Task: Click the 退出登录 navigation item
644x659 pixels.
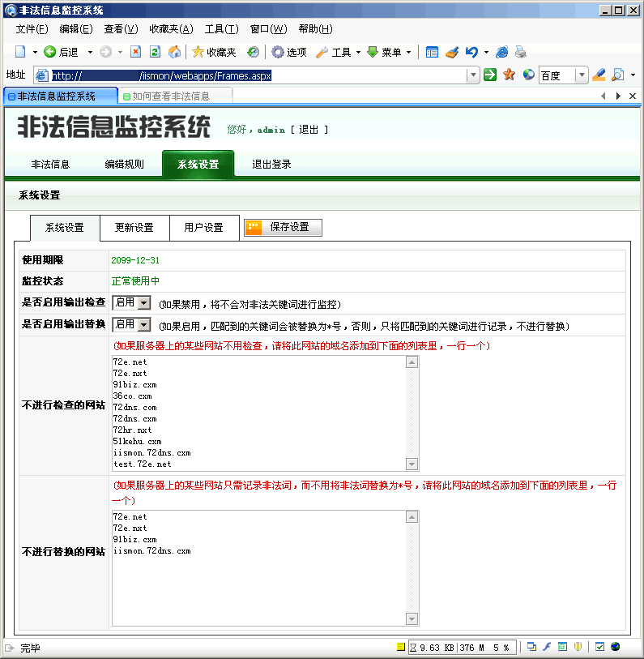Action: (x=271, y=165)
